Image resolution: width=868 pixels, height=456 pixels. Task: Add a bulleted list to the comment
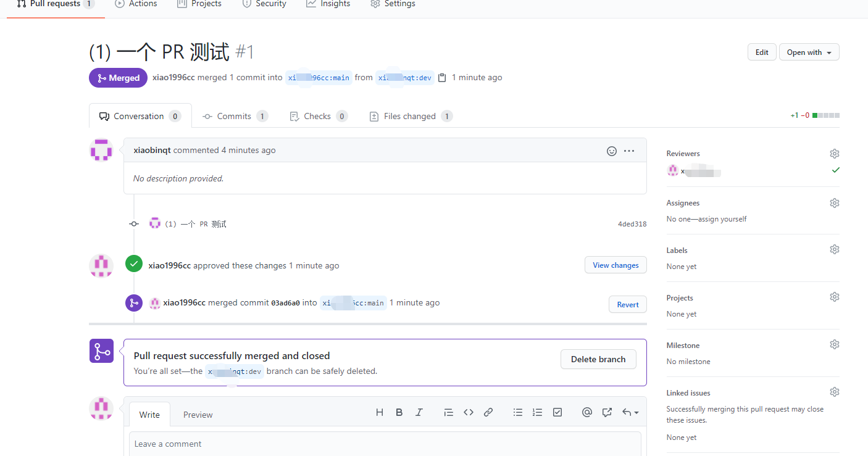click(518, 412)
